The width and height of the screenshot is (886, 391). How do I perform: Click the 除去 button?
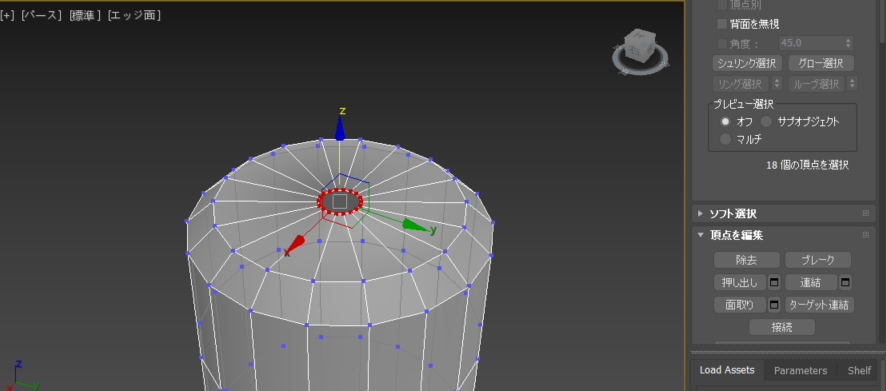point(746,260)
